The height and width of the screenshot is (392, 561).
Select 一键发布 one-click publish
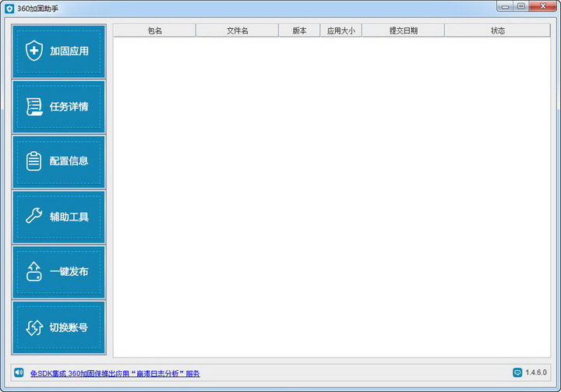(x=58, y=272)
